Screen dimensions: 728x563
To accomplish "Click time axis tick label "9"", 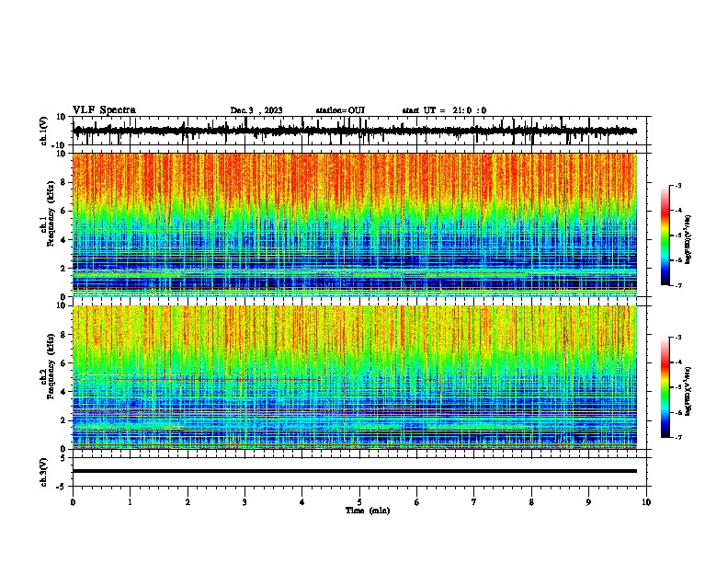I will tap(588, 502).
